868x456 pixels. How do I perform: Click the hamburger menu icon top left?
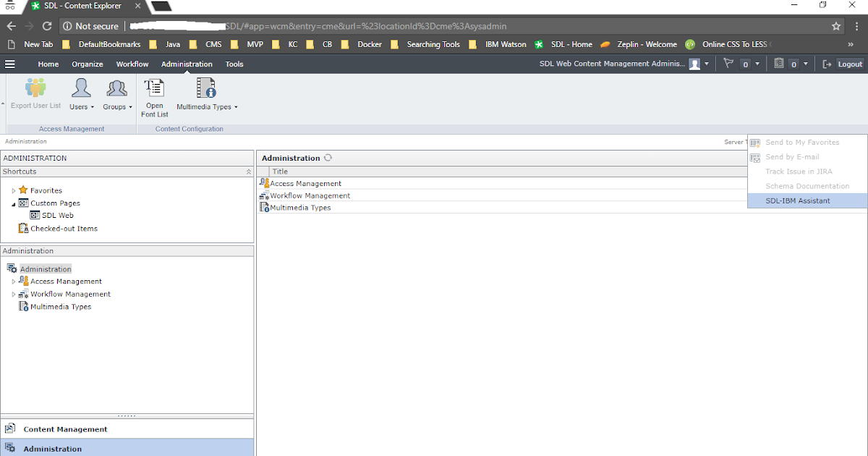coord(10,64)
